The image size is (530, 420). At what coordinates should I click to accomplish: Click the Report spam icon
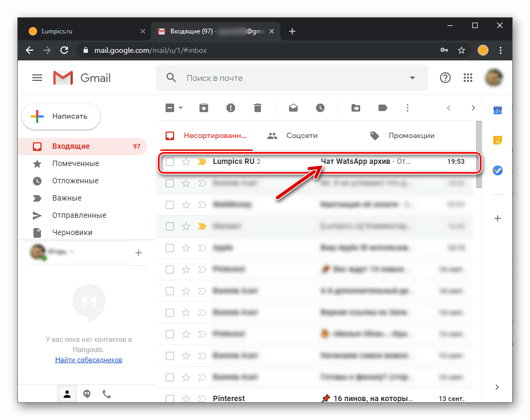231,108
